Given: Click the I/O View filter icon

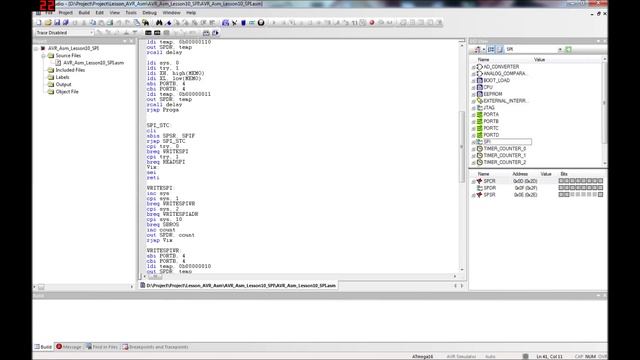Looking at the screenshot, I should 477,49.
